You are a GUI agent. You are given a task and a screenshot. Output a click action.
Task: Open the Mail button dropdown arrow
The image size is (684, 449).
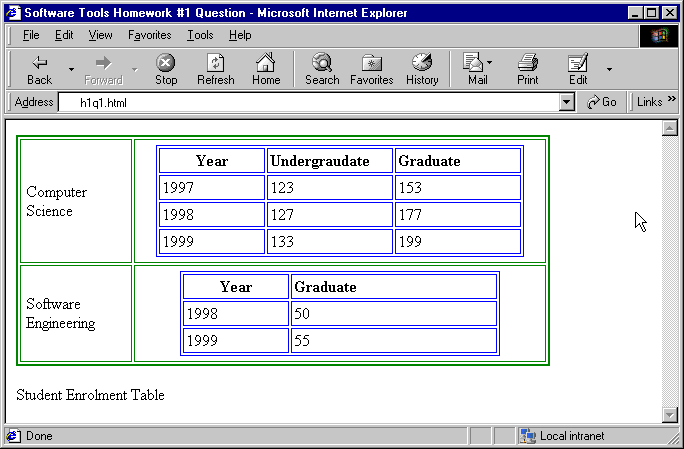point(489,62)
